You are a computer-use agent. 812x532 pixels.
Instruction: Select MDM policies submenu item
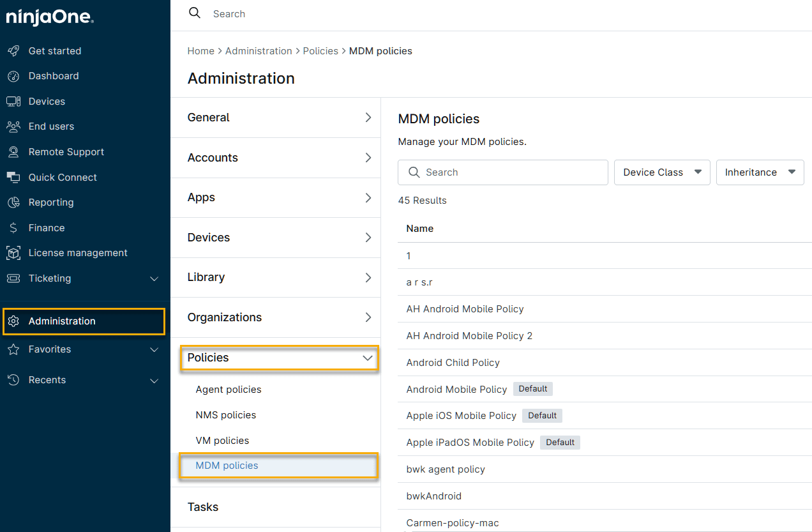(x=227, y=466)
